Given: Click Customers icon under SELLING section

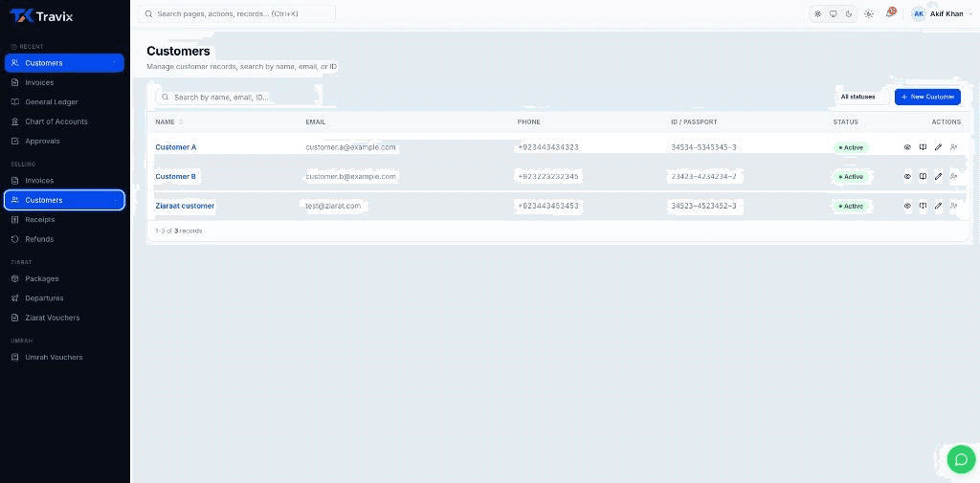Looking at the screenshot, I should (15, 200).
